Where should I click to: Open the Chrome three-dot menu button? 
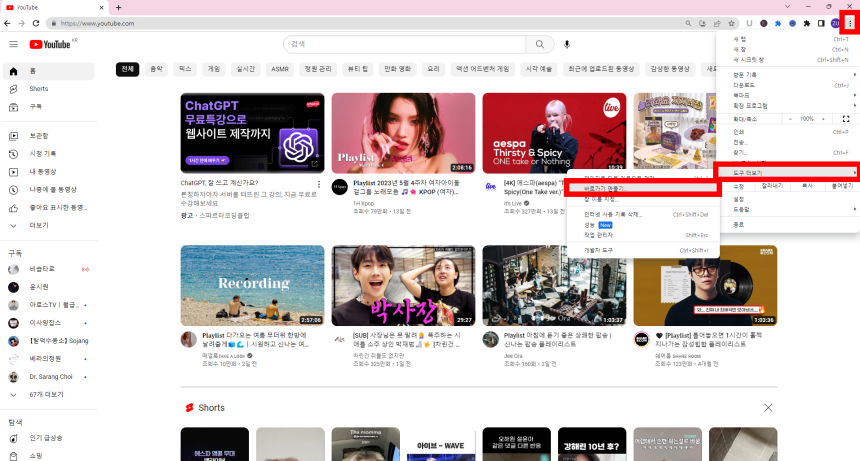(850, 24)
